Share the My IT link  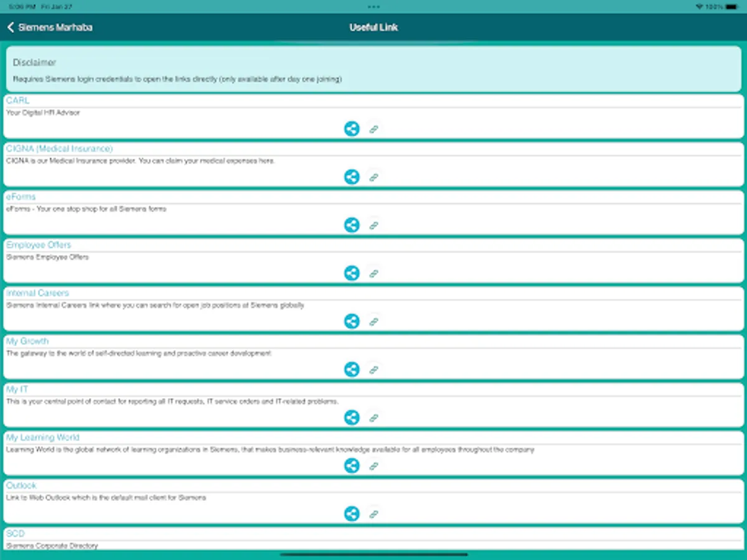tap(352, 418)
